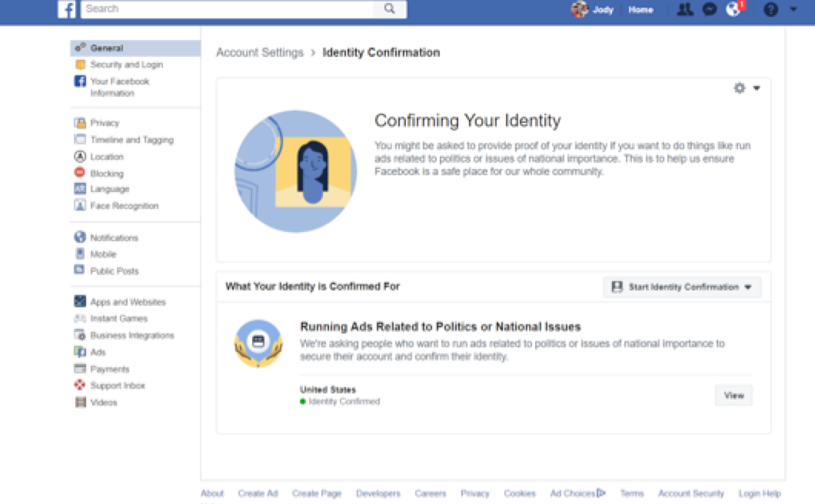Click the Home link in top bar
Viewport: 815px width, 504px height.
tap(640, 9)
